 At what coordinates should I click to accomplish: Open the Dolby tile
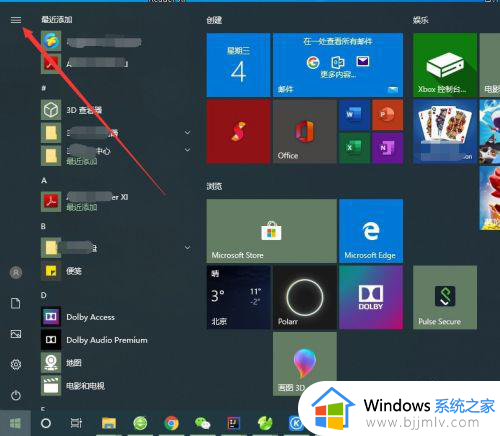[x=371, y=297]
